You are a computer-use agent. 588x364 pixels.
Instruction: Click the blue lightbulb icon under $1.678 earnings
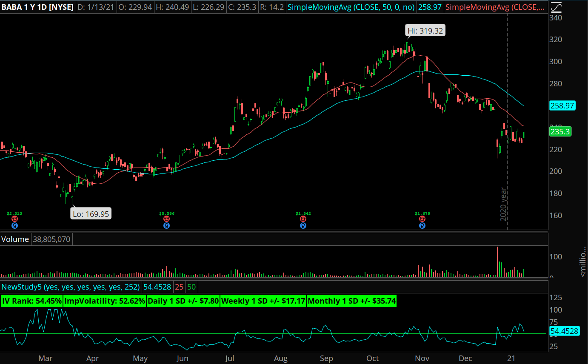point(422,226)
